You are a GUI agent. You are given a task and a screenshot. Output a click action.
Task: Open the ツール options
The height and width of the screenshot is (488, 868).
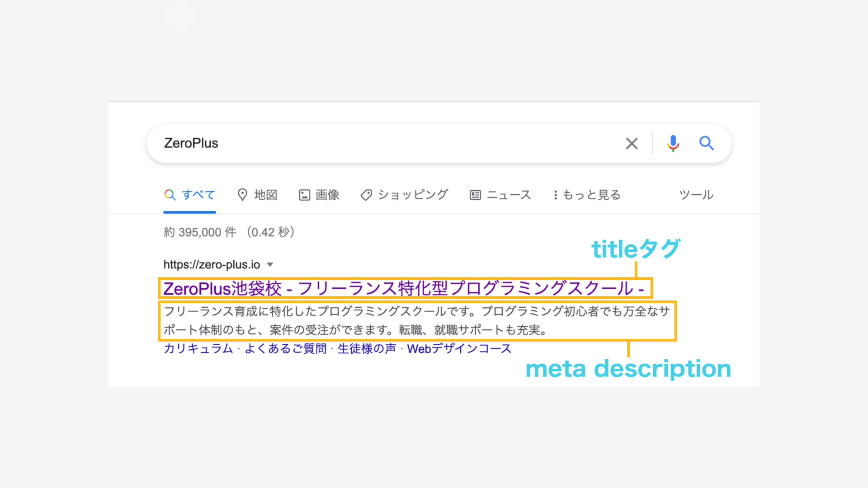click(x=696, y=195)
